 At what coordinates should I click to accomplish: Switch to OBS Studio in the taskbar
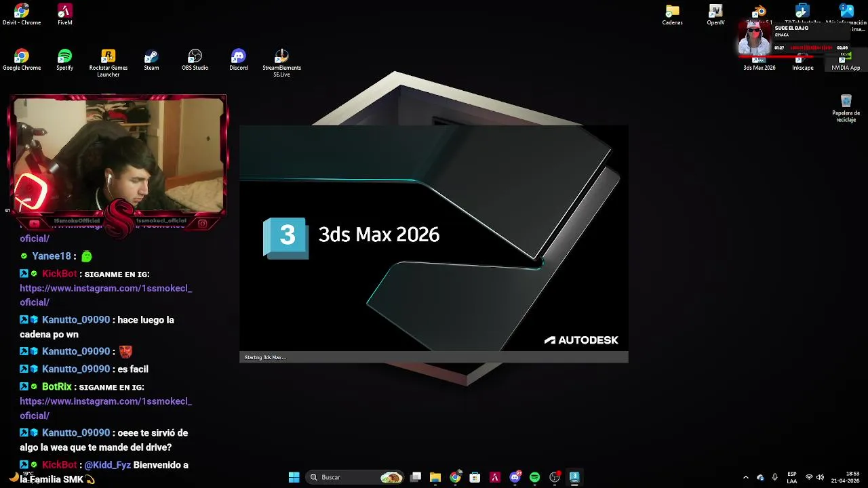555,477
